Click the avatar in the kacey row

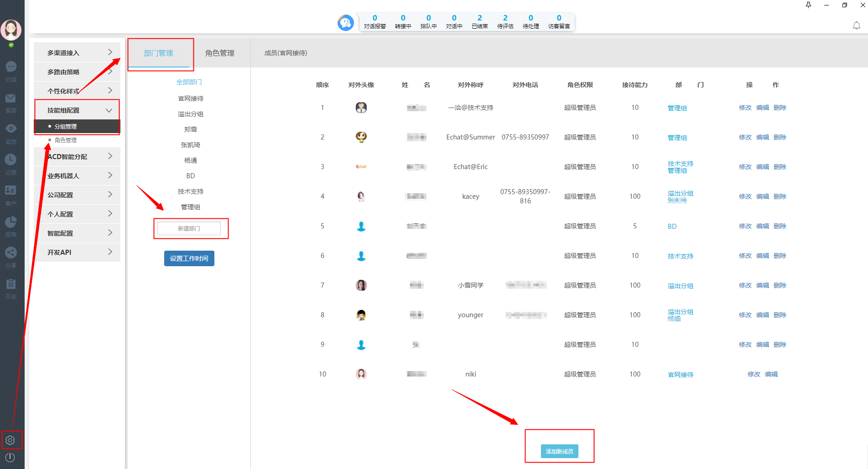click(361, 196)
